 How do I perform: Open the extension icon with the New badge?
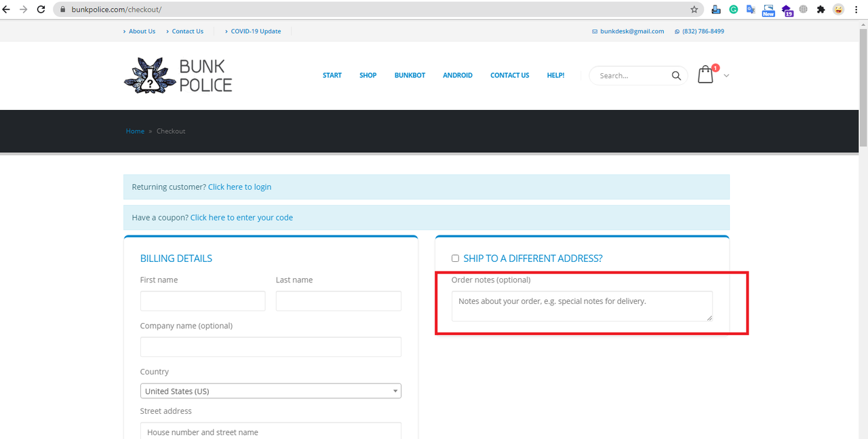click(768, 9)
